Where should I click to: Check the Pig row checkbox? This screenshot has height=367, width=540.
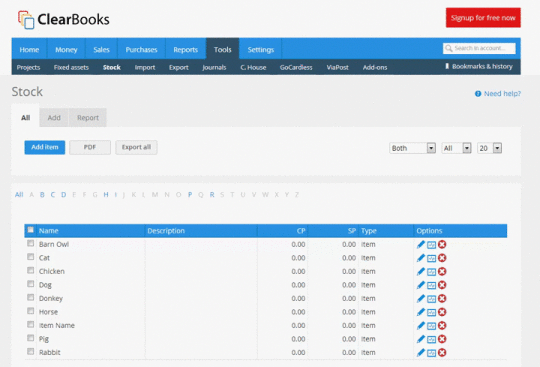tap(31, 337)
